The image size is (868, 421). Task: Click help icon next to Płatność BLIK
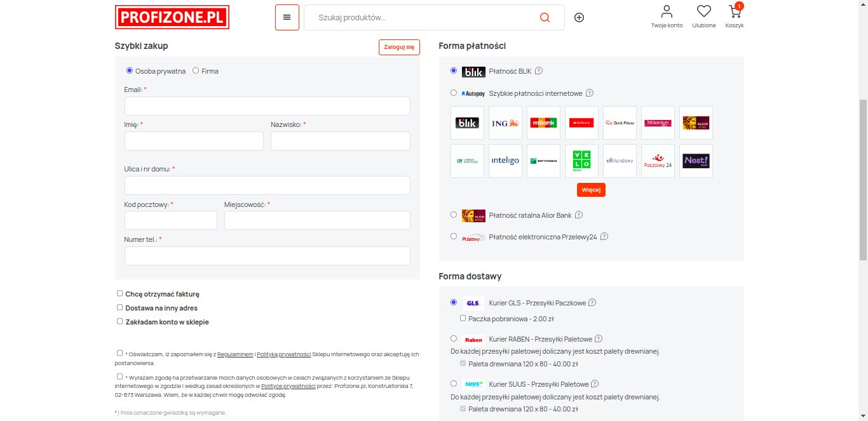(x=539, y=71)
